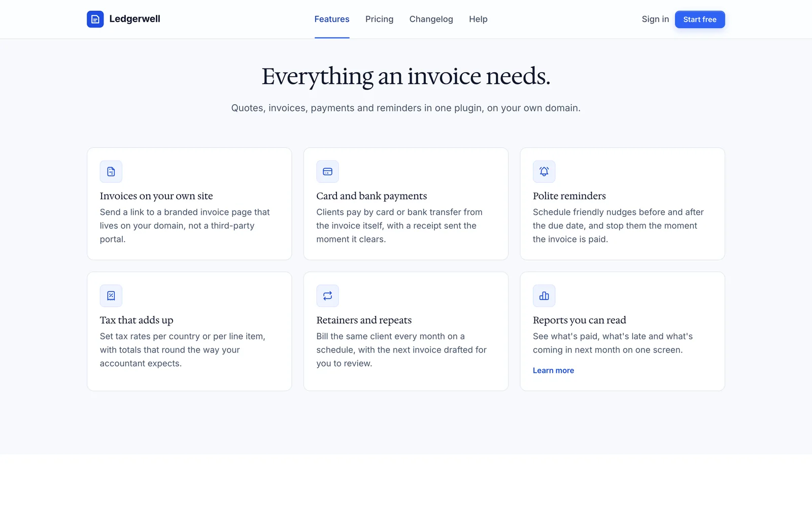This screenshot has width=812, height=508.
Task: Click the bar chart icon above Reports you can read
Action: tap(544, 296)
